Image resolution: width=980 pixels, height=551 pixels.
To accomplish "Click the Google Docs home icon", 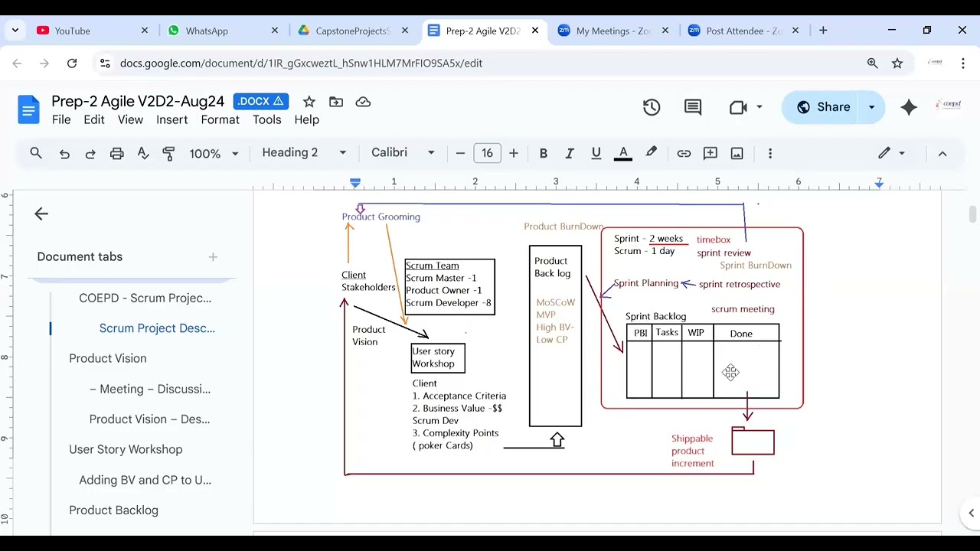I will point(28,110).
